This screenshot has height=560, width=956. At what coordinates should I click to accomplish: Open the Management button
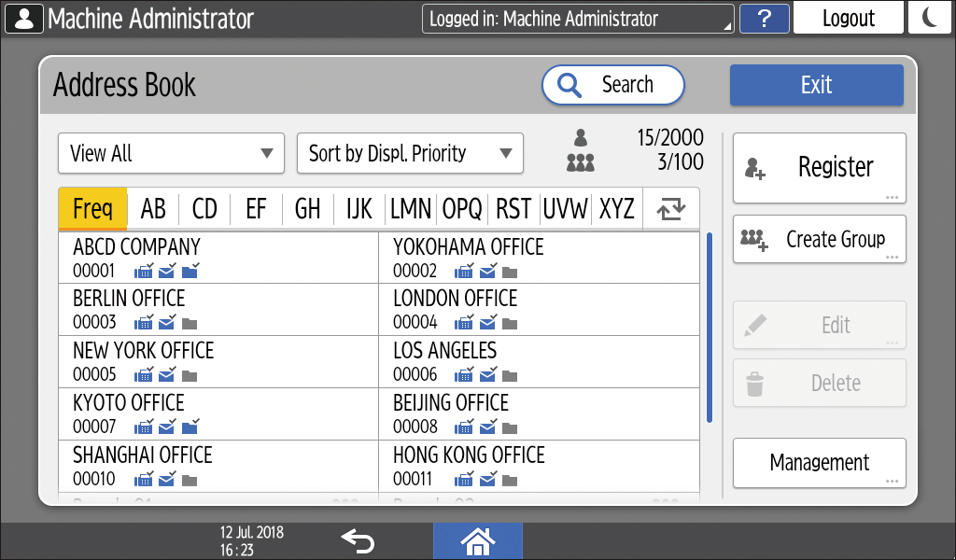coord(819,463)
